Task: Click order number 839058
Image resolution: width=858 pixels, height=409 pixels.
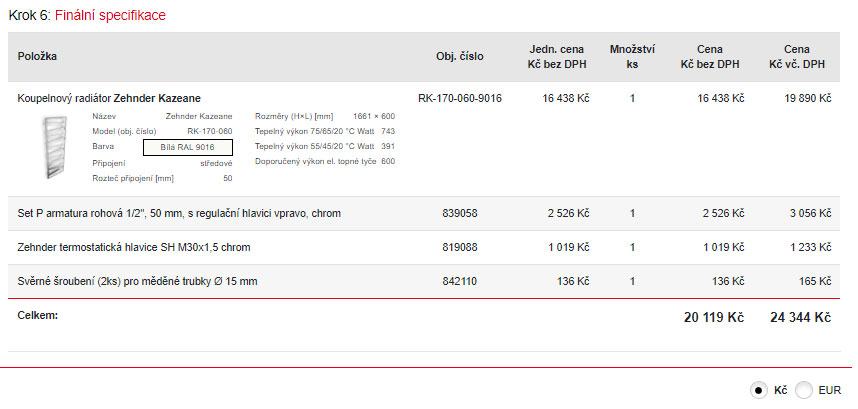Action: coord(460,214)
